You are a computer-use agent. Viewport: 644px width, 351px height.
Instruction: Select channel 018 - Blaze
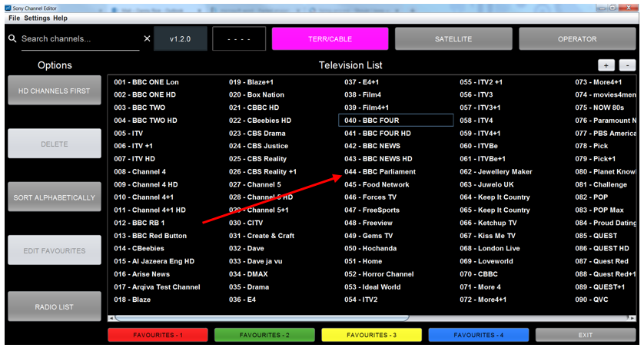click(132, 300)
